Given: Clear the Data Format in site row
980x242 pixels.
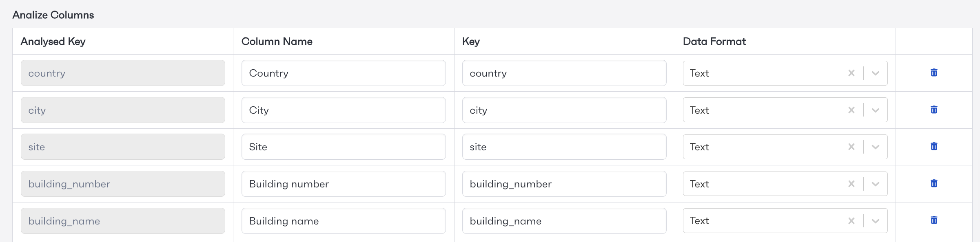Looking at the screenshot, I should coord(851,147).
